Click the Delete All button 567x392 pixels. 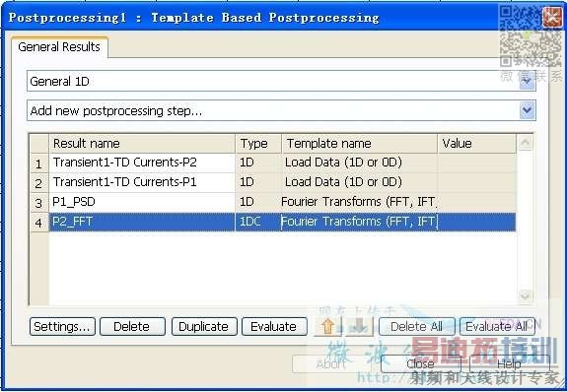416,327
